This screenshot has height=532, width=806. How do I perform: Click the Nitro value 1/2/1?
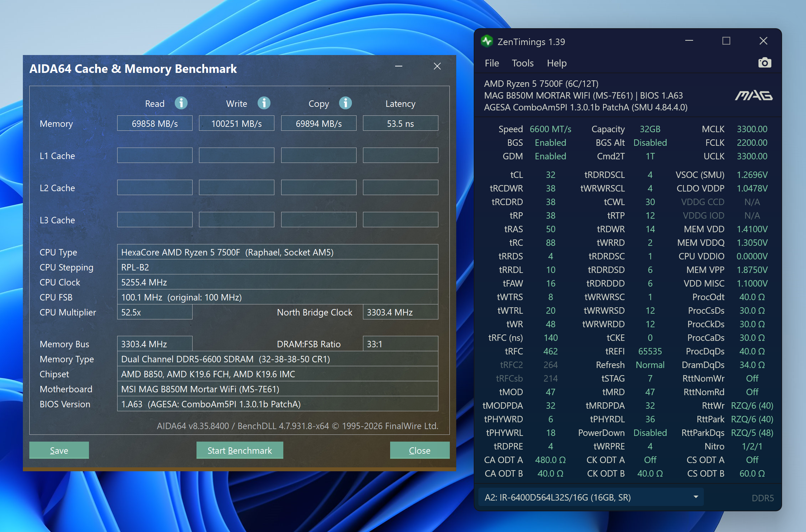(x=752, y=446)
